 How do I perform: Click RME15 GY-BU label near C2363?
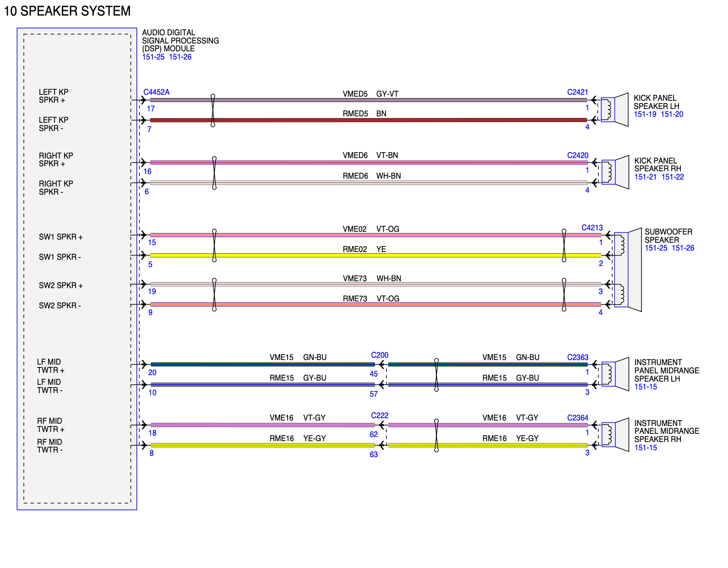[x=511, y=378]
